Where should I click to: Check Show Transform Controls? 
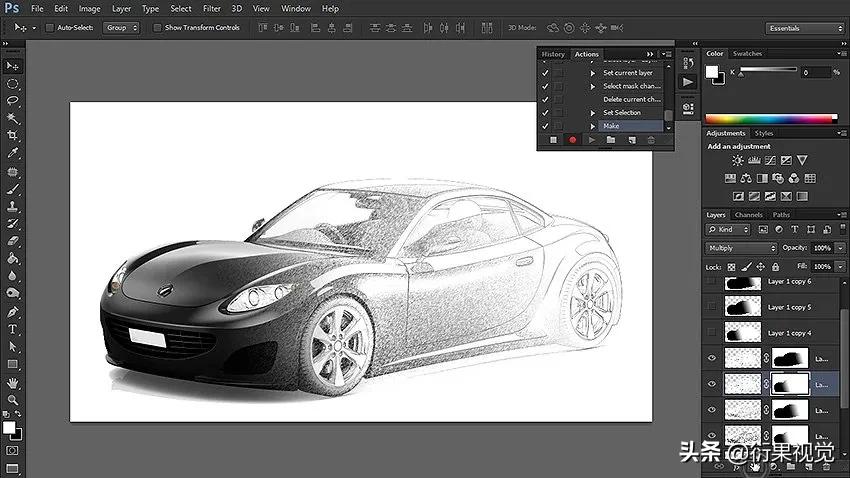point(158,28)
